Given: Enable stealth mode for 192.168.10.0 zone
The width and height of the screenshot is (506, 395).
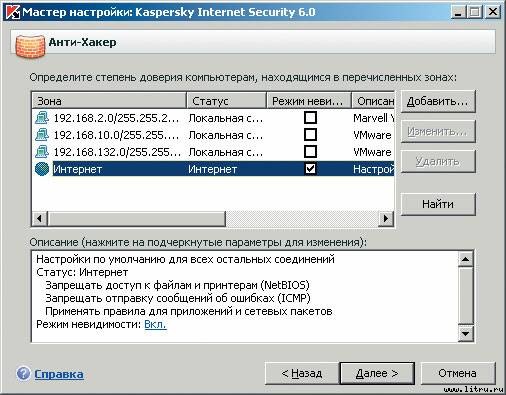Looking at the screenshot, I should tap(310, 135).
